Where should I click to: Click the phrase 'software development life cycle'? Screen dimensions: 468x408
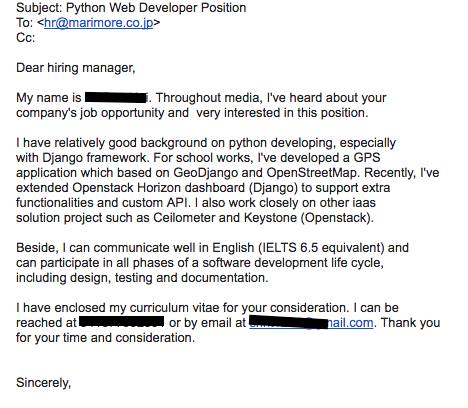click(x=291, y=263)
